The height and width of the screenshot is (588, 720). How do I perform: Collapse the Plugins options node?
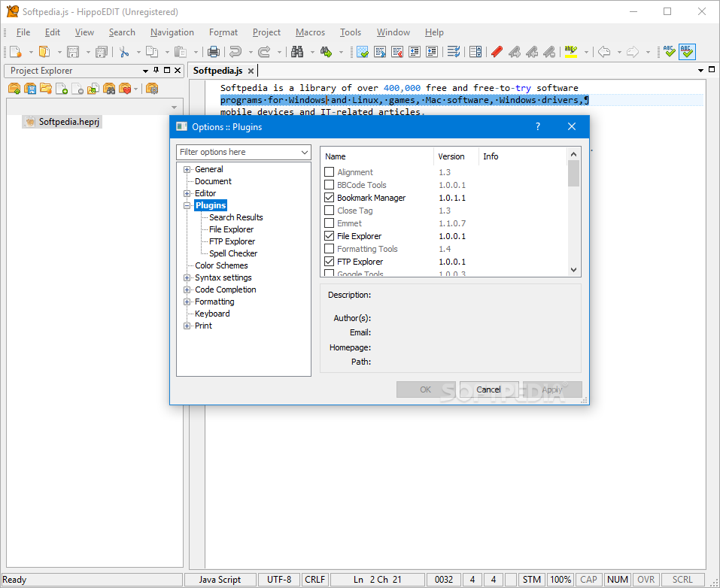pos(187,205)
